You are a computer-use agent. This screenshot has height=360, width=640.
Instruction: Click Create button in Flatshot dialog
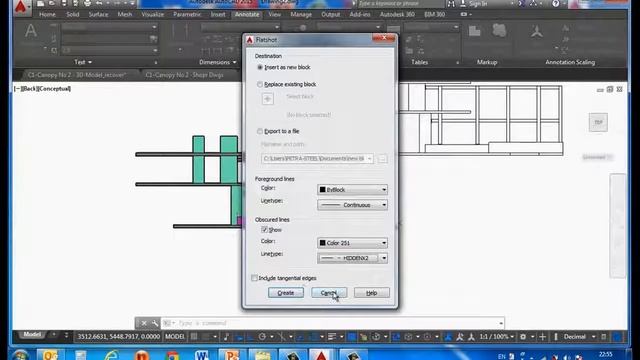(286, 293)
